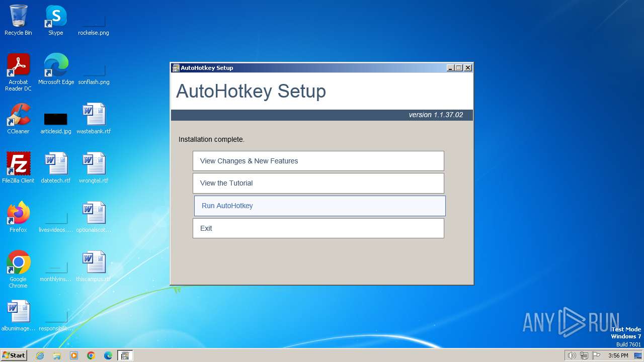Select wrongtel.rtf document icon
This screenshot has height=362, width=644.
click(x=94, y=168)
